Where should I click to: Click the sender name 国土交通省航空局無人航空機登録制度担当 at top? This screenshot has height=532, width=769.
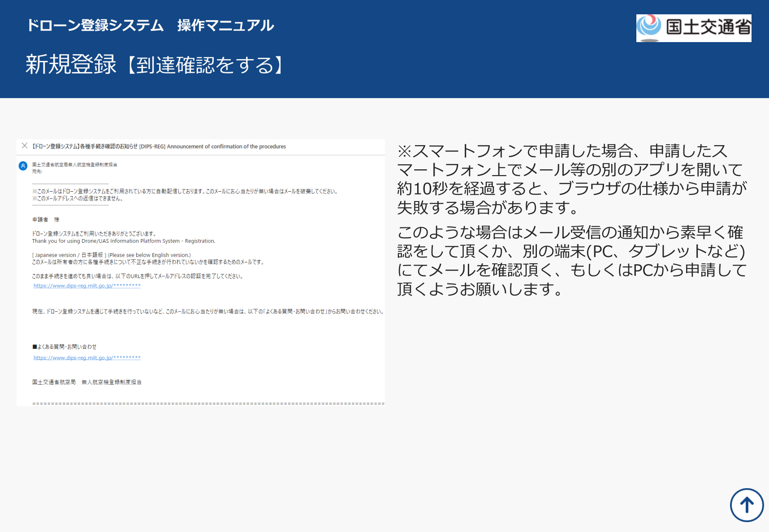[x=74, y=165]
